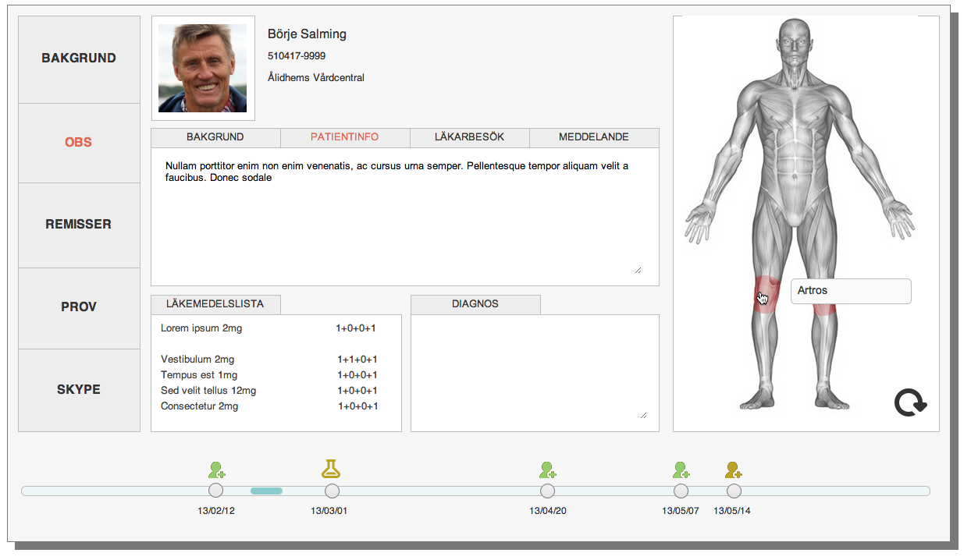The width and height of the screenshot is (971, 560).
Task: Open the REMISSER sidebar section
Action: [x=79, y=225]
